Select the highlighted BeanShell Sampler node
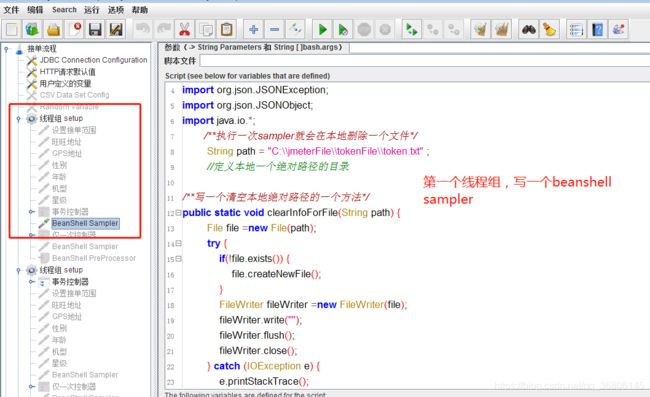Screen dimensions: 650x397 (x=85, y=223)
